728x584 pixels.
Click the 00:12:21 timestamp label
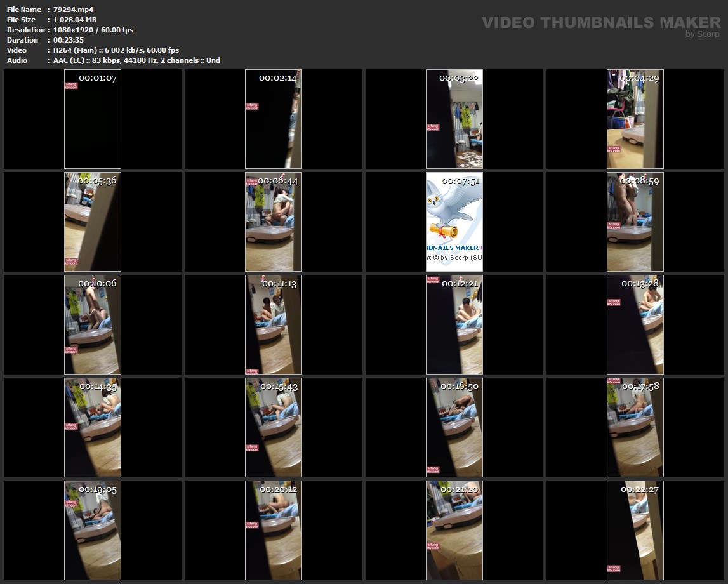tap(459, 283)
